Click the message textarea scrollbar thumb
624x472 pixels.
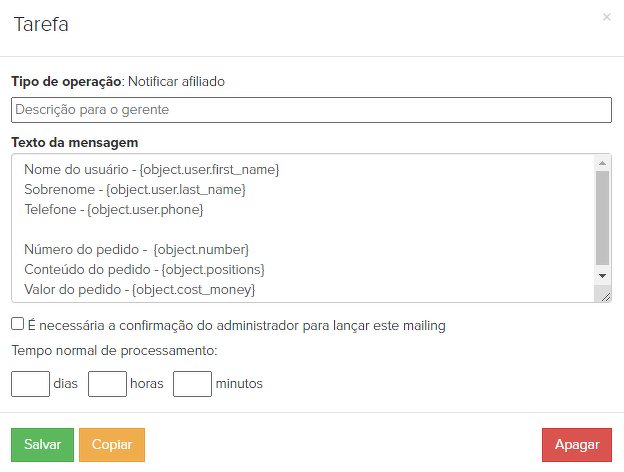coord(602,216)
